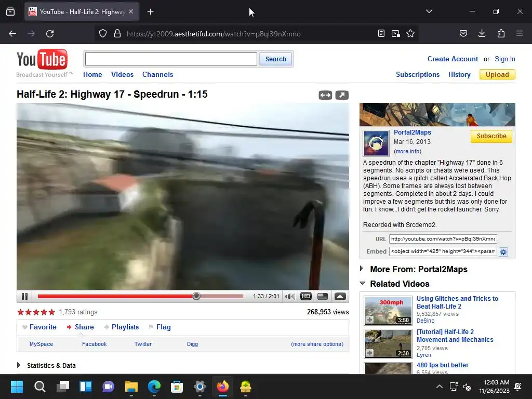Screen dimensions: 532x399
Task: Mute the video using the speaker icon
Action: pos(290,296)
